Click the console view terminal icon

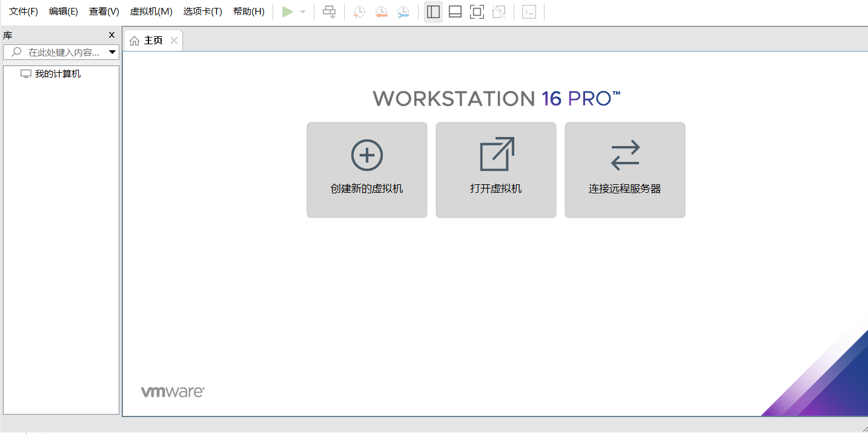(x=529, y=12)
